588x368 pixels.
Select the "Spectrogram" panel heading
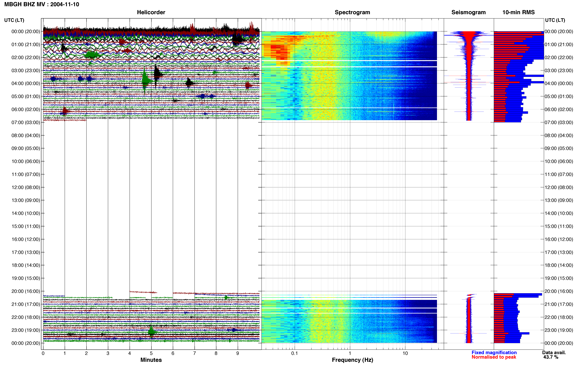(x=352, y=12)
